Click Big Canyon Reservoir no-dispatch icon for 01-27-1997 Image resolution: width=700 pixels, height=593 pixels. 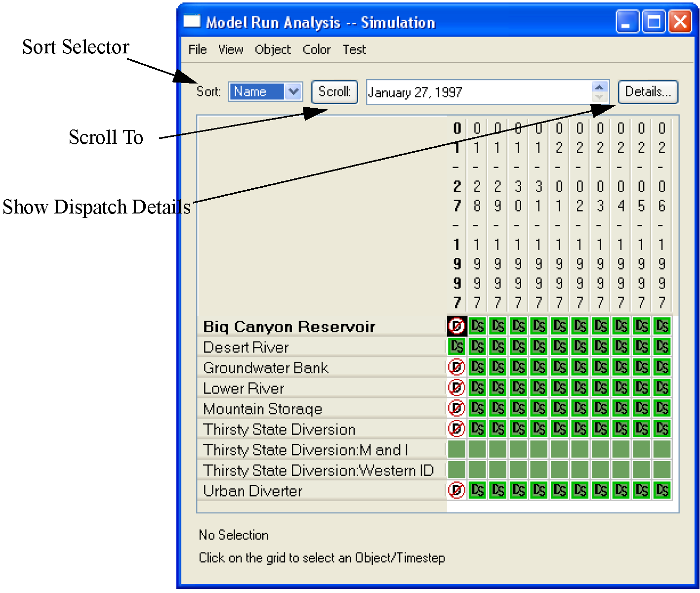[456, 326]
